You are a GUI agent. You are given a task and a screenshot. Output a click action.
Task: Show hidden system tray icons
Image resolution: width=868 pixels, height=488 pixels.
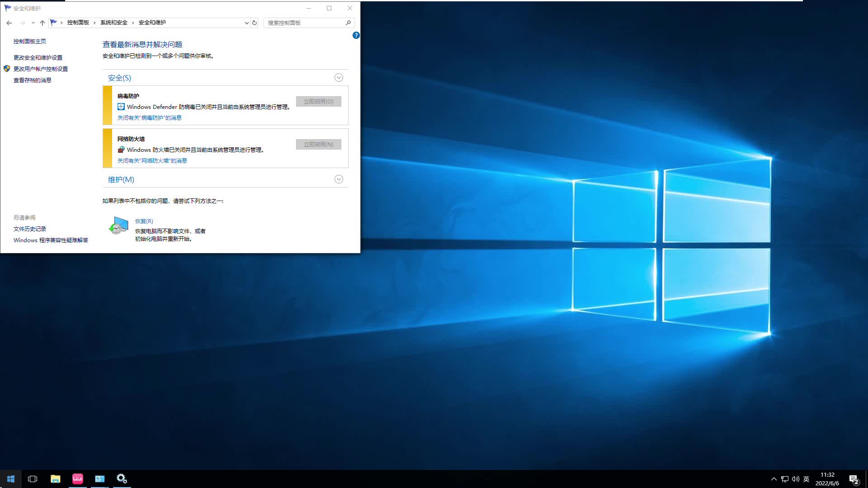pyautogui.click(x=774, y=479)
